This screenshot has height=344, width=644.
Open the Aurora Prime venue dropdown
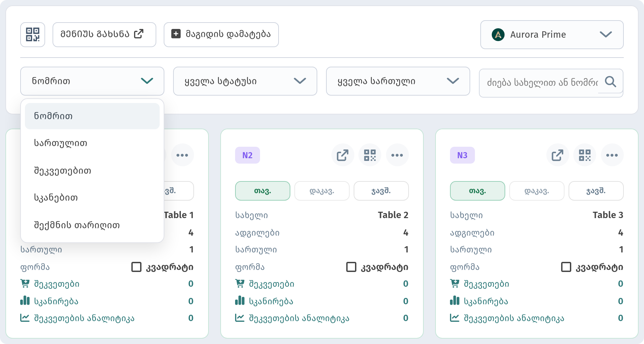[552, 35]
